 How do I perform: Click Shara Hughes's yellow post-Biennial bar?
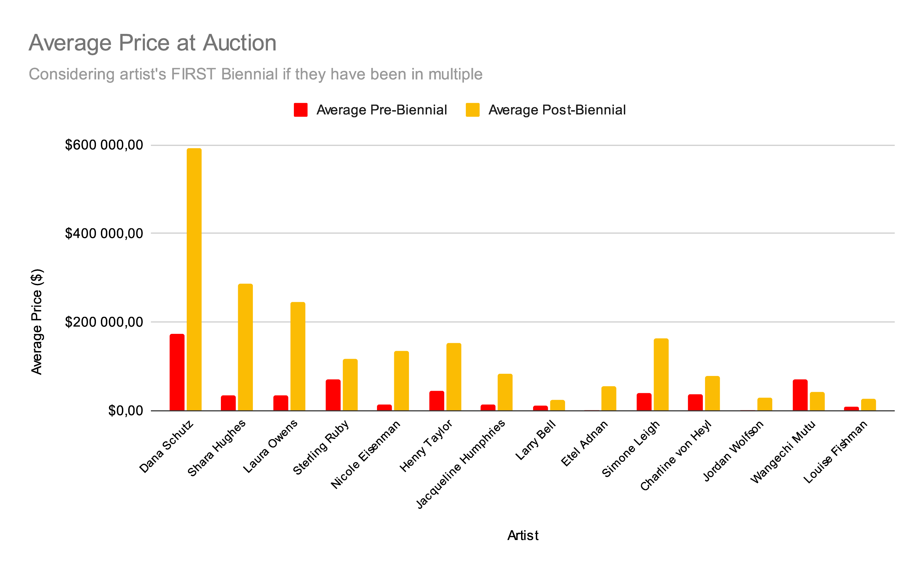click(x=245, y=347)
